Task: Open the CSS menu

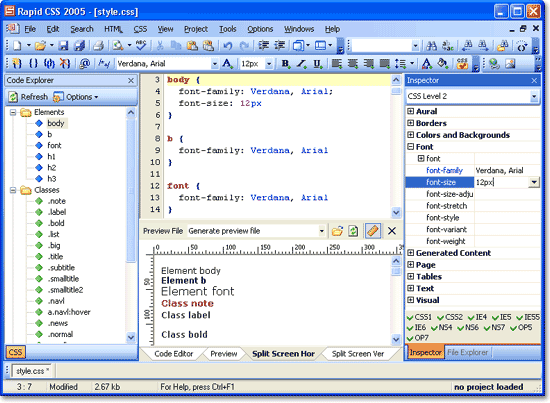Action: pyautogui.click(x=140, y=29)
